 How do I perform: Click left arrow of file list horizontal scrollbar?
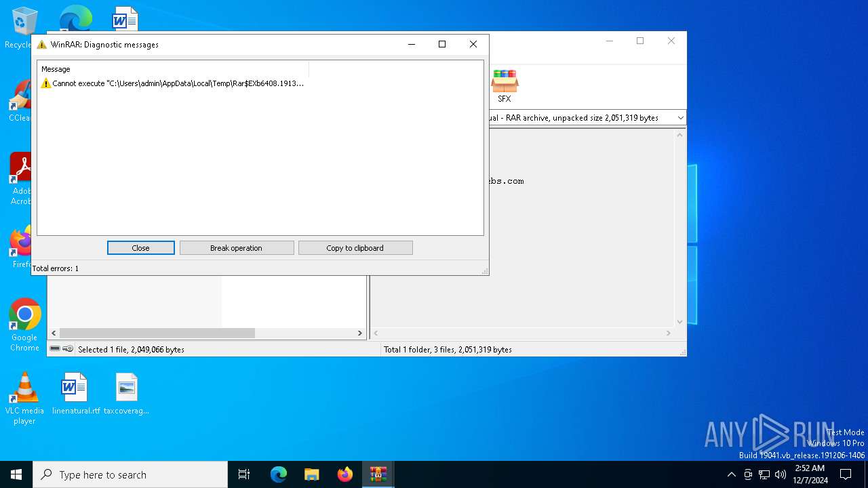[54, 333]
